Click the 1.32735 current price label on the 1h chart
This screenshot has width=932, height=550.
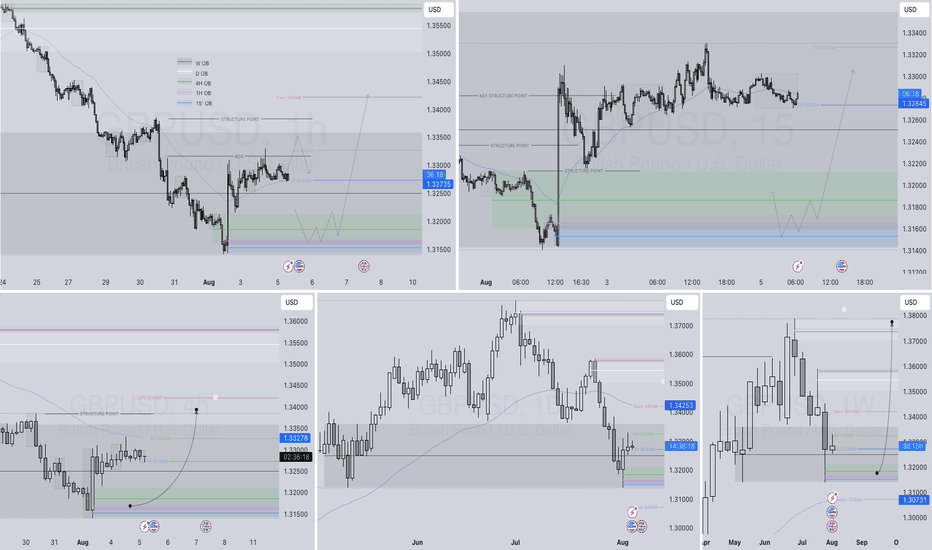coord(439,184)
